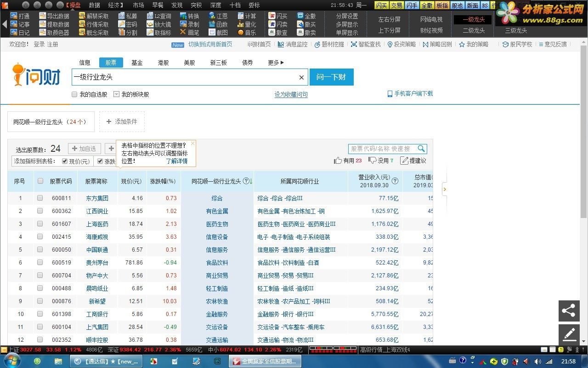Expand the 更多 category dropdown
The image size is (588, 368).
point(276,63)
